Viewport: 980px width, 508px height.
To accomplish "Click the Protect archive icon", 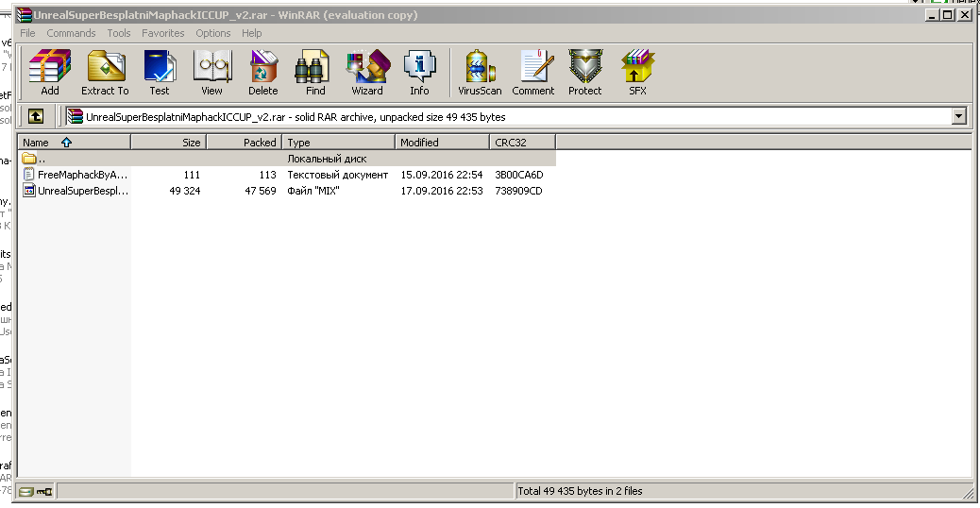I will pos(585,73).
